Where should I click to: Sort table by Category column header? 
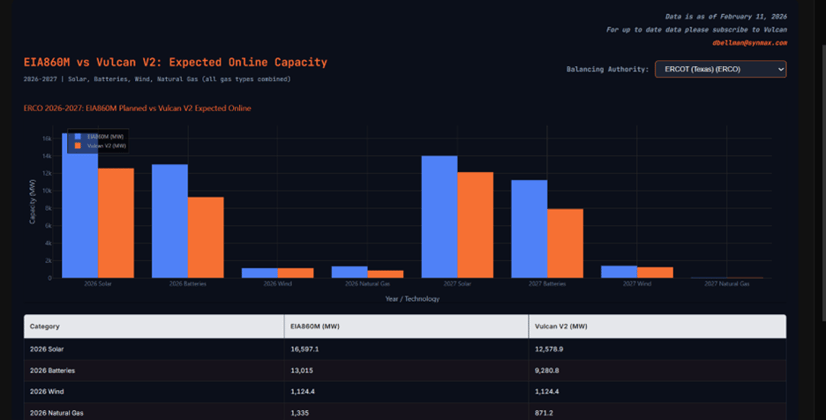pyautogui.click(x=45, y=326)
